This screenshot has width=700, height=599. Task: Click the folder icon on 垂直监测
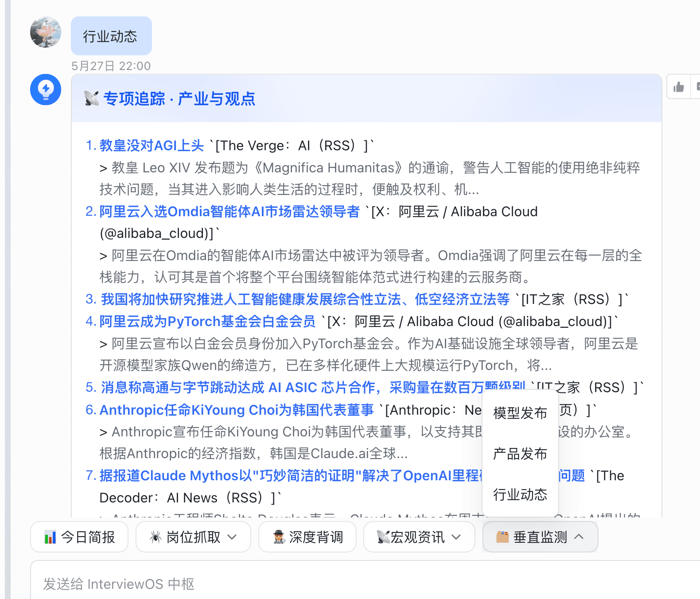coord(502,537)
